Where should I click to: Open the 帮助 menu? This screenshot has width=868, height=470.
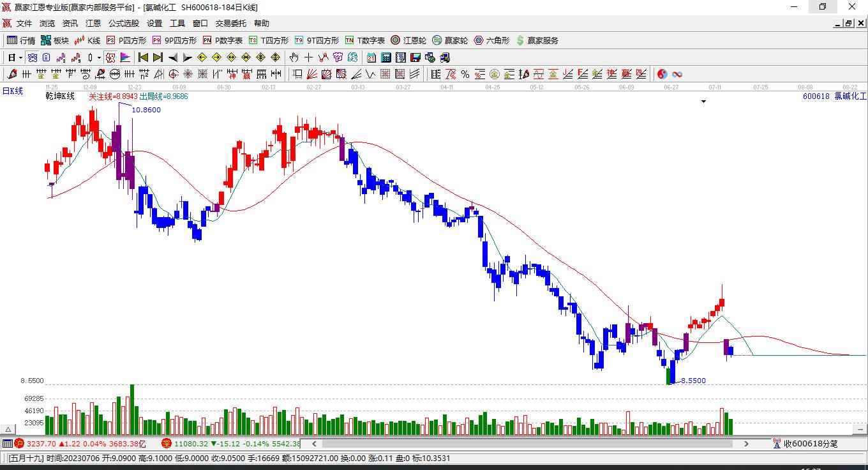(x=262, y=24)
